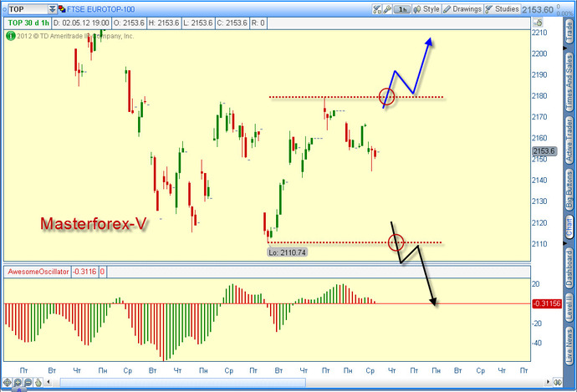Click the AwesomeOscillator study label

click(x=38, y=272)
